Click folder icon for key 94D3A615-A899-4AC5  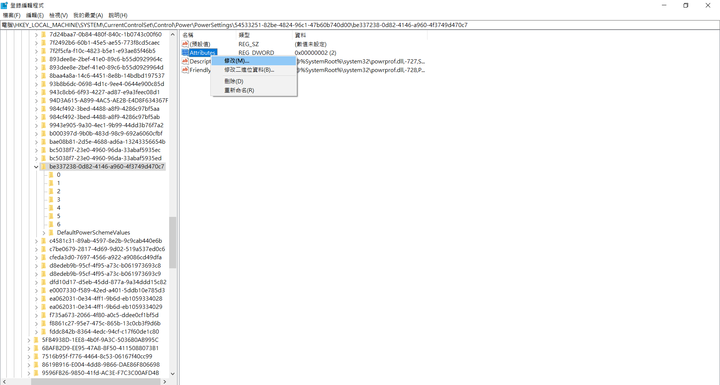click(x=44, y=101)
